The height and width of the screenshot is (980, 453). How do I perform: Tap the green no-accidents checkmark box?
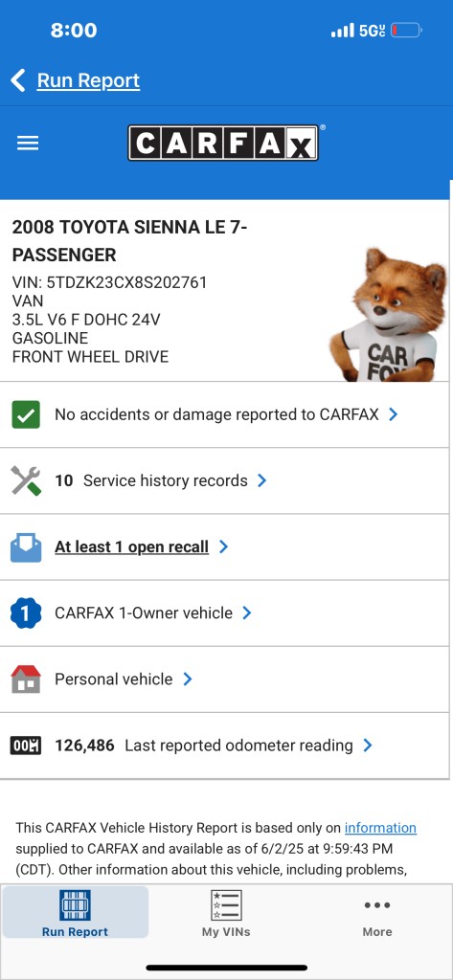[x=26, y=414]
